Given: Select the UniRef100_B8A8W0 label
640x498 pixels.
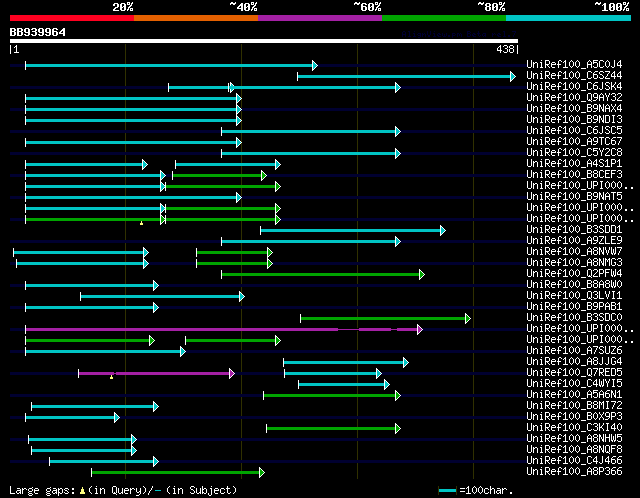Looking at the screenshot, I should point(574,285).
